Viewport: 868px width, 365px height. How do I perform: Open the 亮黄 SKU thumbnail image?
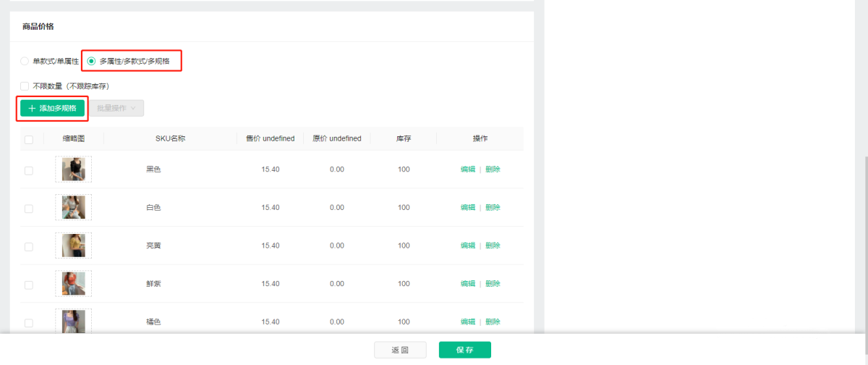tap(73, 246)
